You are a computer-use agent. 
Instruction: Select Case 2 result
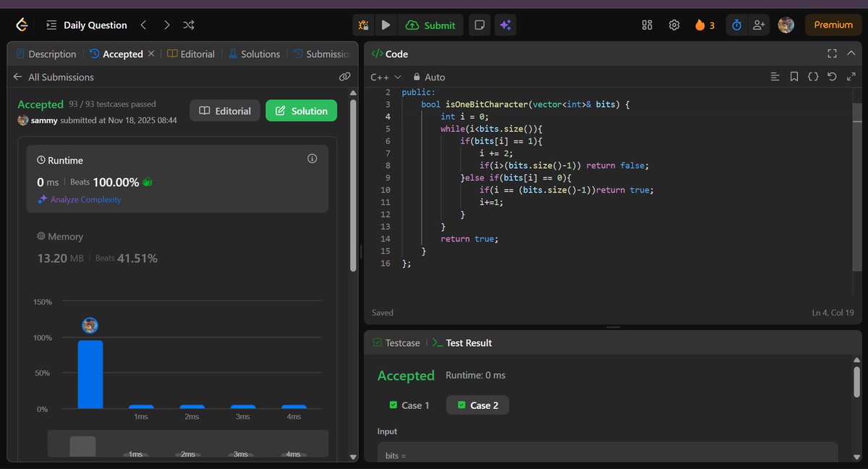point(477,405)
